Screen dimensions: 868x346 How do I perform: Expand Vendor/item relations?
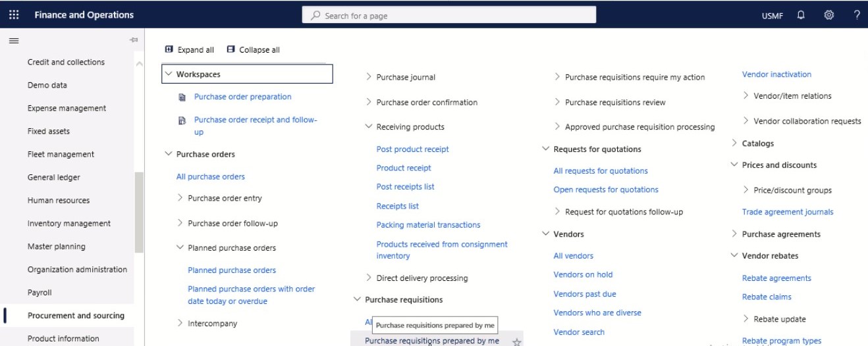746,95
